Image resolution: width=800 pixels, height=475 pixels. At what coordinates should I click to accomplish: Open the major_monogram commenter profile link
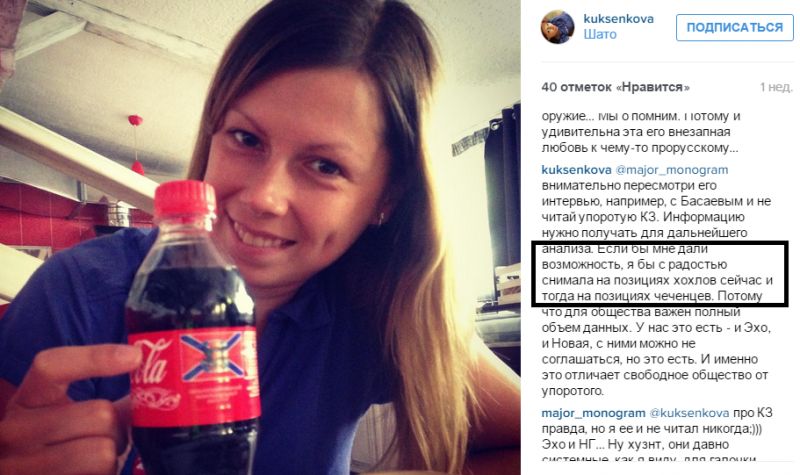593,413
